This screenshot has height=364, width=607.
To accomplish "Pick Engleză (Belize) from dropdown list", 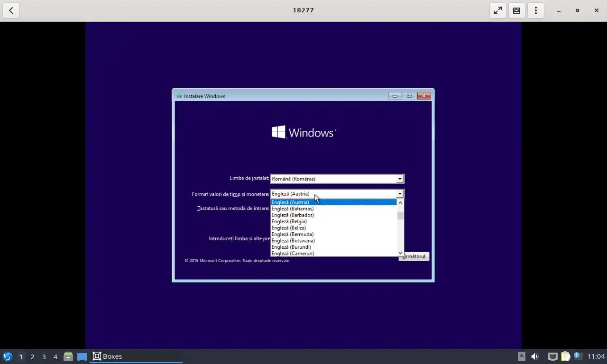I will (x=333, y=228).
